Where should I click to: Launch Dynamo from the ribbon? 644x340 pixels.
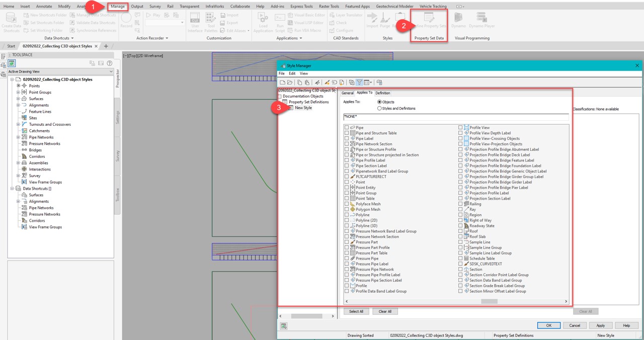tap(458, 20)
